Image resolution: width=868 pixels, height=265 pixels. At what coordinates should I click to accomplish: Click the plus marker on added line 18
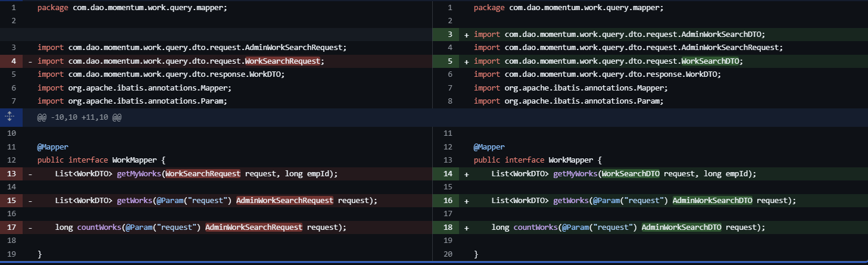467,227
